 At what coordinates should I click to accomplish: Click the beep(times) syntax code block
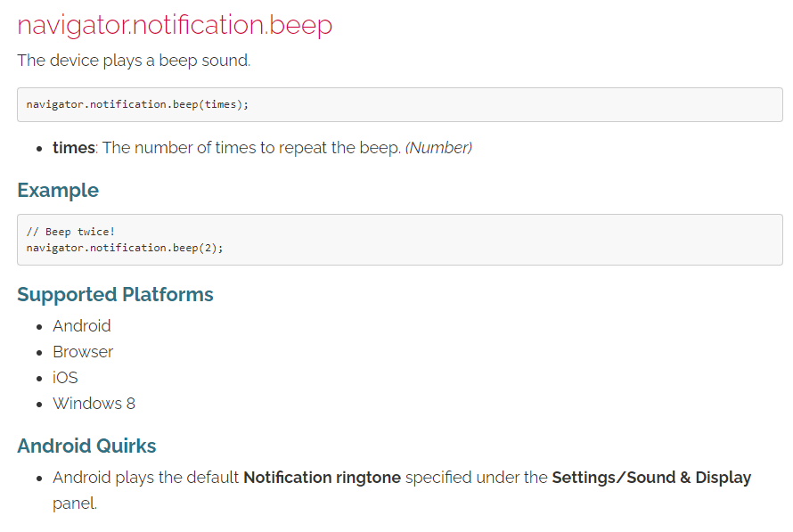[x=399, y=104]
